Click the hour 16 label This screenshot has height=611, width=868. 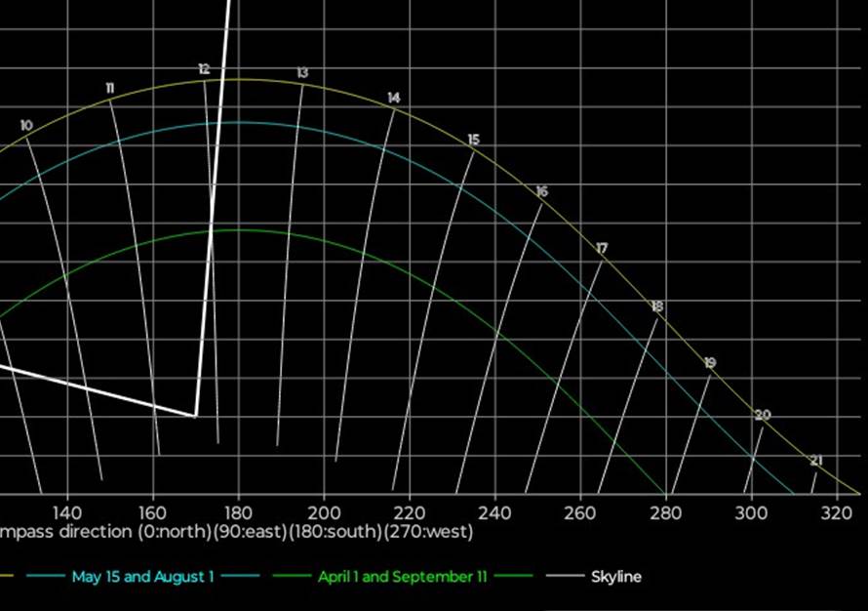tap(541, 191)
